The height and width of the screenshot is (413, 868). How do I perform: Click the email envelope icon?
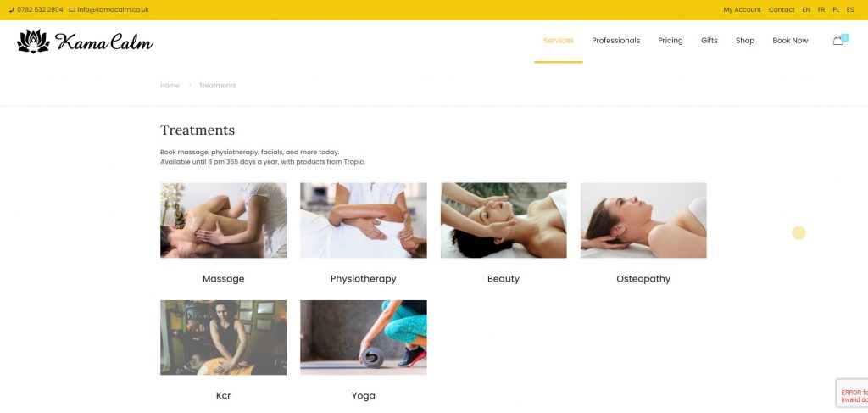[72, 10]
